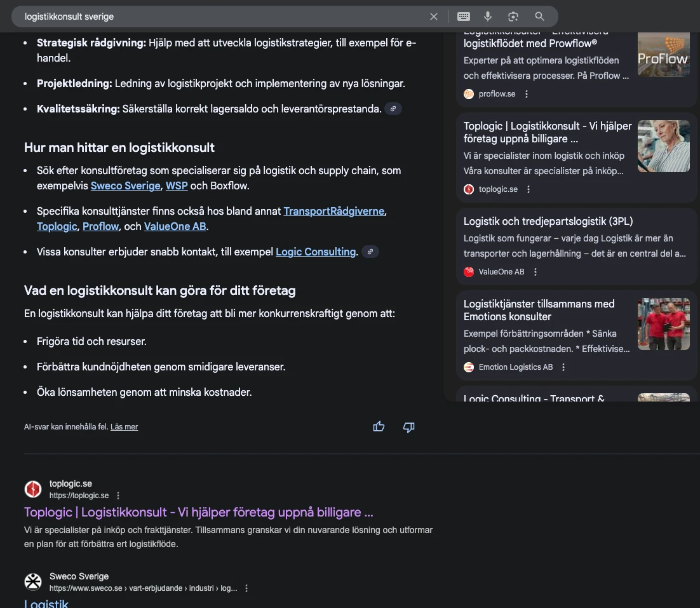The height and width of the screenshot is (608, 700).
Task: Click the ValueOne AB link in text
Action: [x=175, y=226]
